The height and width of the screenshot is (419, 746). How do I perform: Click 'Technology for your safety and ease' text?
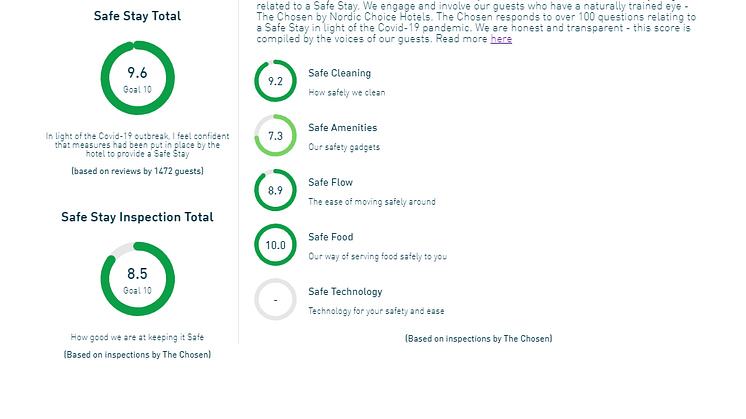point(376,311)
